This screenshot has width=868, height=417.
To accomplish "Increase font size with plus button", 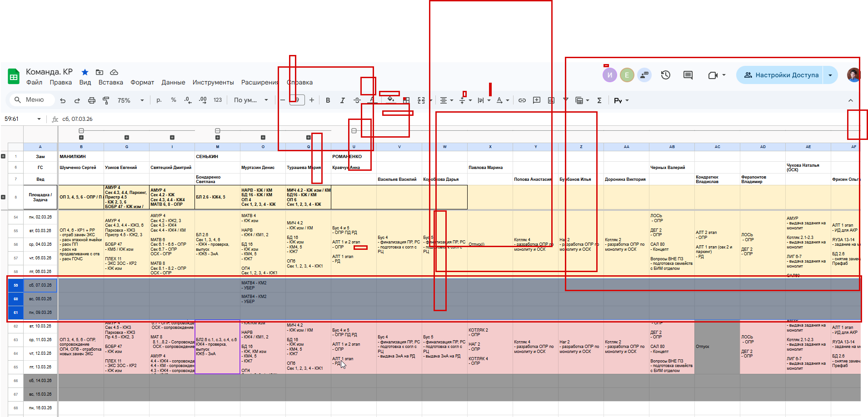I will pyautogui.click(x=312, y=100).
